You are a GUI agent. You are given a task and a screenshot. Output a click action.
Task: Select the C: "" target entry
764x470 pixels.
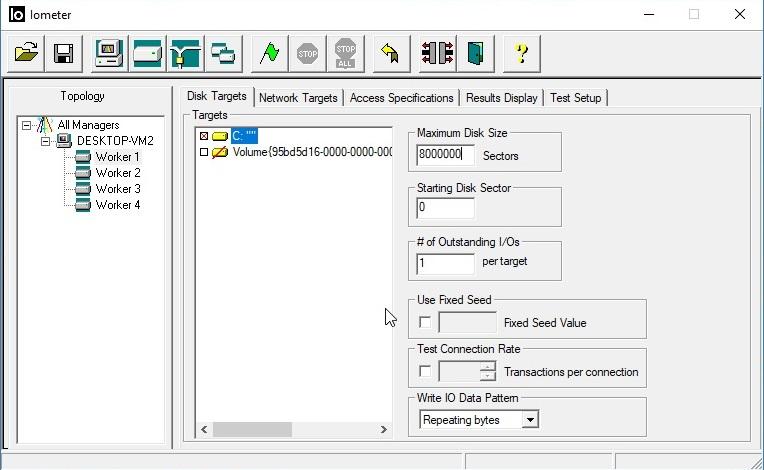tap(244, 136)
